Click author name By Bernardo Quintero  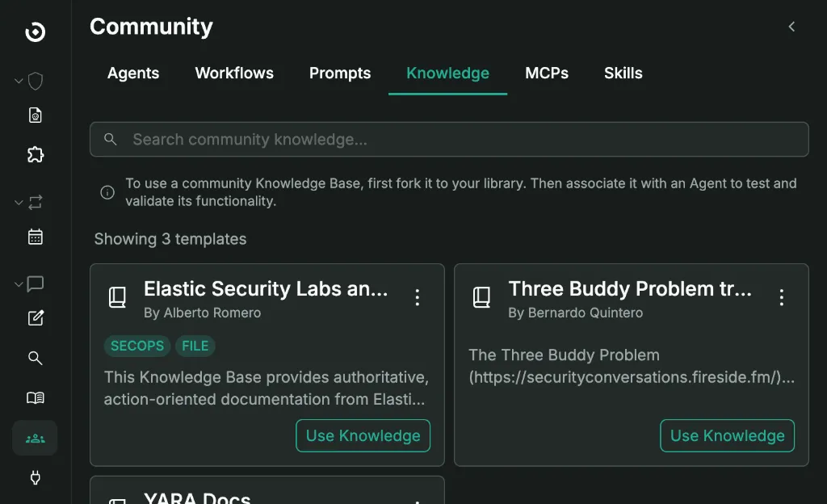[575, 313]
